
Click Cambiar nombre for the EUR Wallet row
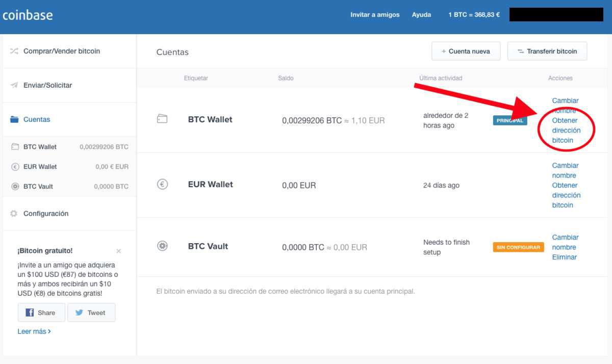coord(565,170)
